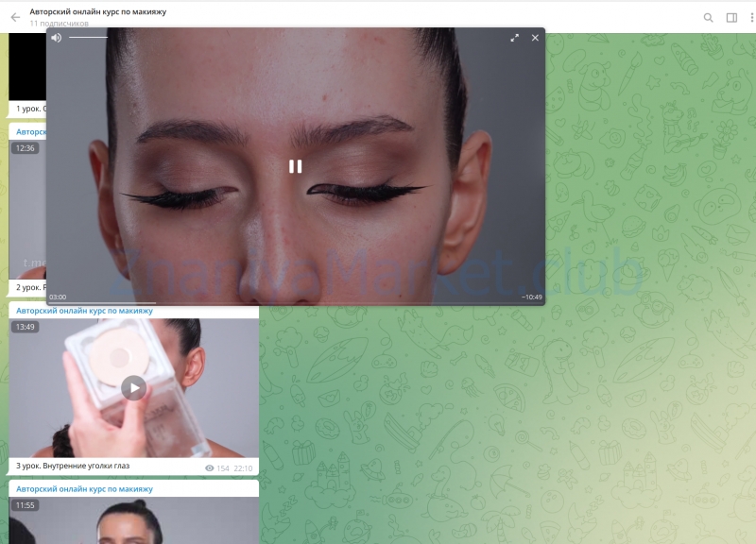Mute the video with the speaker icon
Image resolution: width=756 pixels, height=544 pixels.
tap(57, 38)
